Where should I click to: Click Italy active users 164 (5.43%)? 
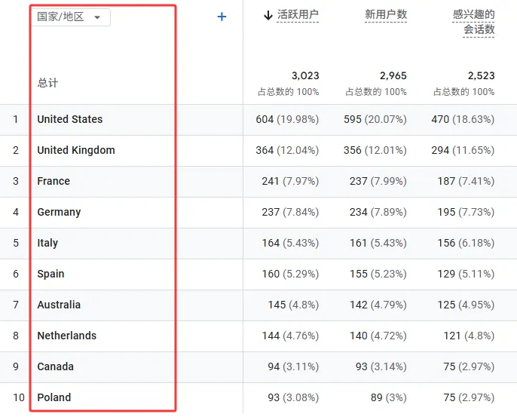[x=290, y=243]
